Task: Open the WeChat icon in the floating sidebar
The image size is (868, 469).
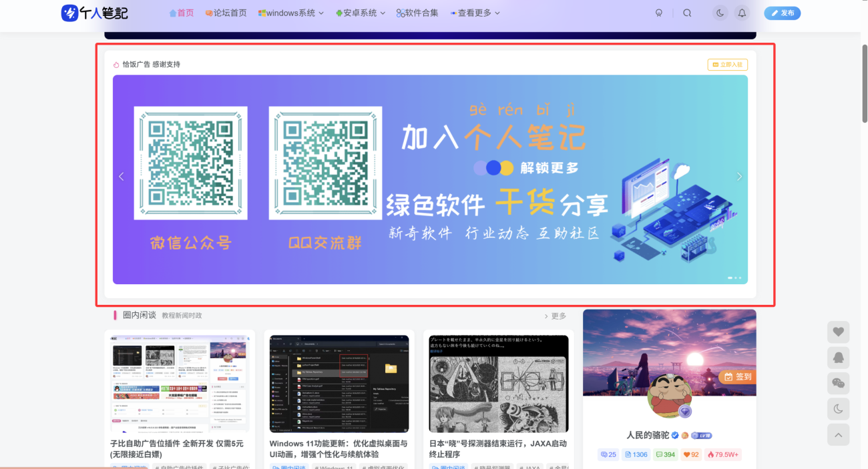Action: click(838, 384)
